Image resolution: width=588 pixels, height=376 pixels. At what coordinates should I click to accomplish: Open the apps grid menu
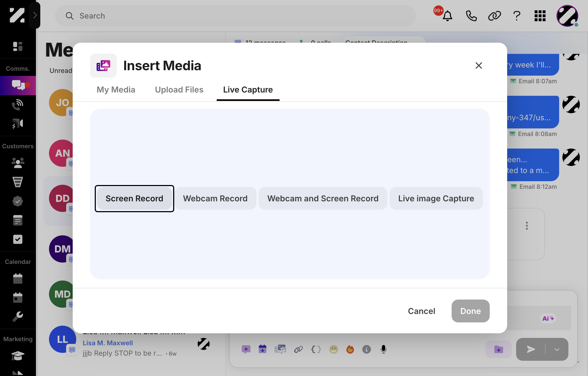tap(540, 16)
